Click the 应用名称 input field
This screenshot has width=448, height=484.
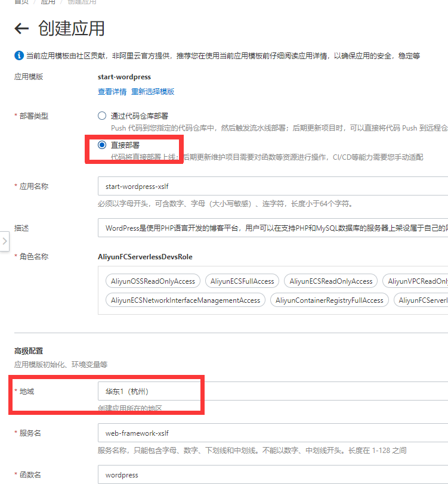273,186
